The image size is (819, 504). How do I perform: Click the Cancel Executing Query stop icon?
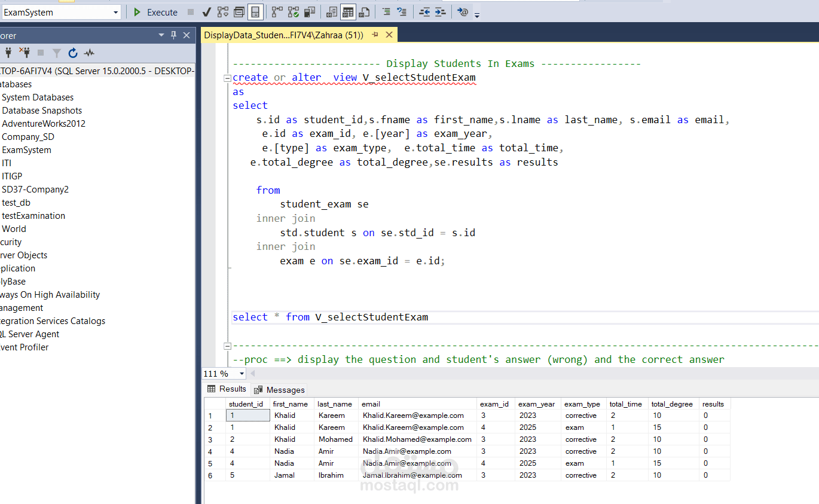(x=191, y=12)
